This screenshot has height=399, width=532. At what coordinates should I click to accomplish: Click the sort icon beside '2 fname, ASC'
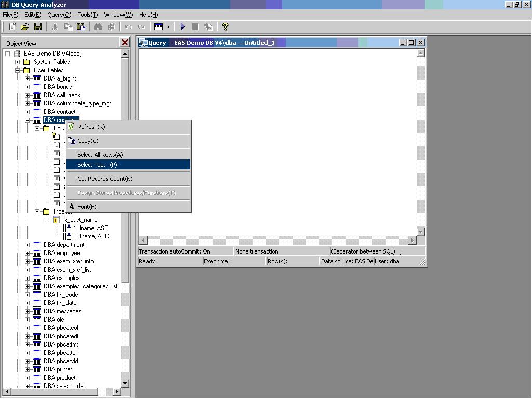coord(67,236)
